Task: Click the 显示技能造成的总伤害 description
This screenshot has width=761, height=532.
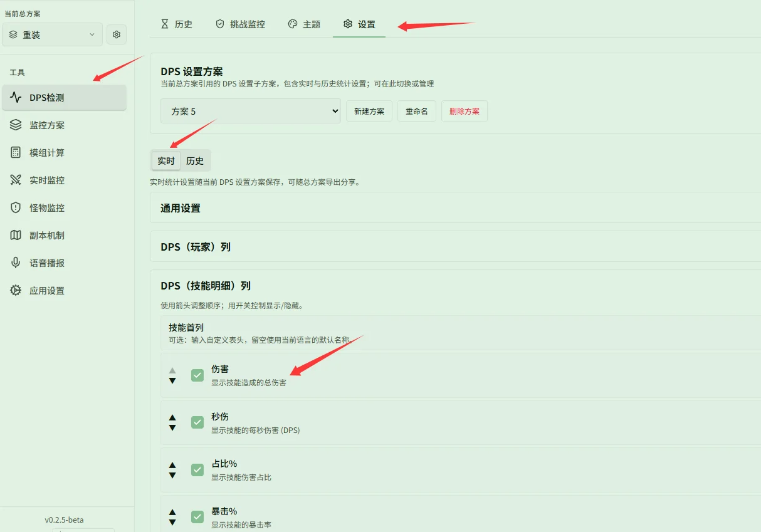Action: click(249, 382)
